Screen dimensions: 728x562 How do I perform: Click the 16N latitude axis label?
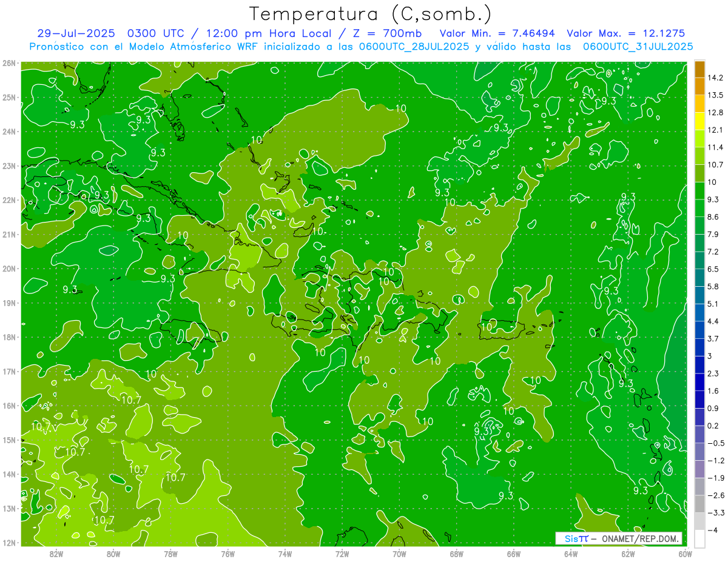(8, 406)
